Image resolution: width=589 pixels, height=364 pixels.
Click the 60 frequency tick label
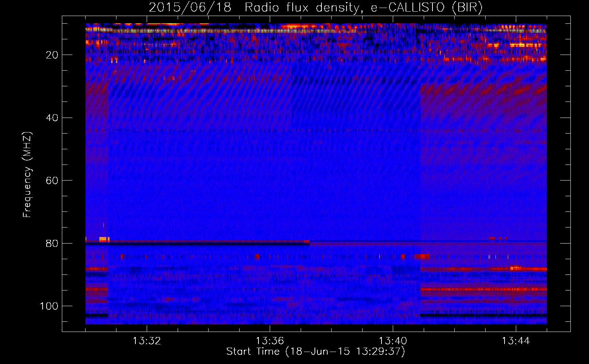[x=52, y=181]
